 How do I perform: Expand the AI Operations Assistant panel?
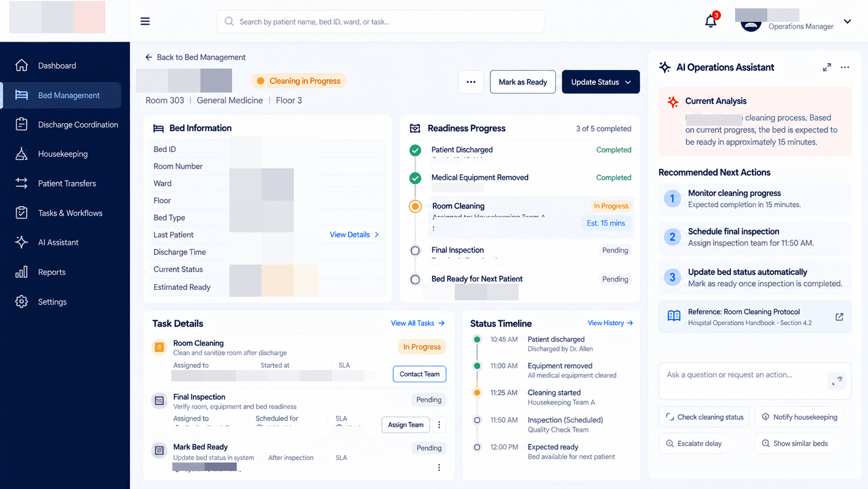(827, 68)
